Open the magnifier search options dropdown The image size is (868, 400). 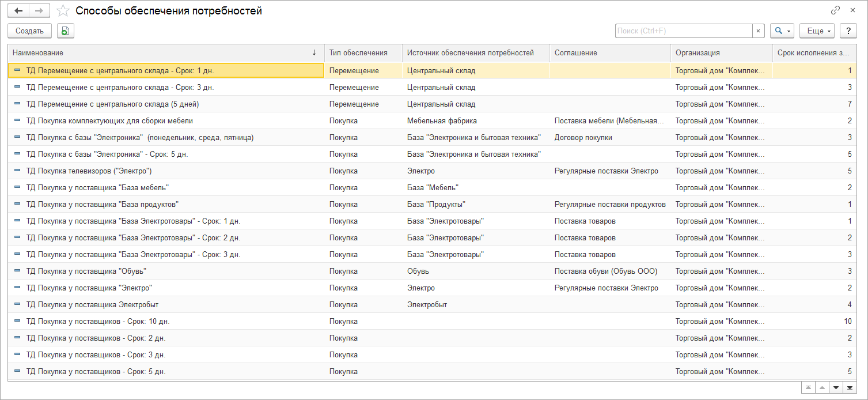[782, 31]
